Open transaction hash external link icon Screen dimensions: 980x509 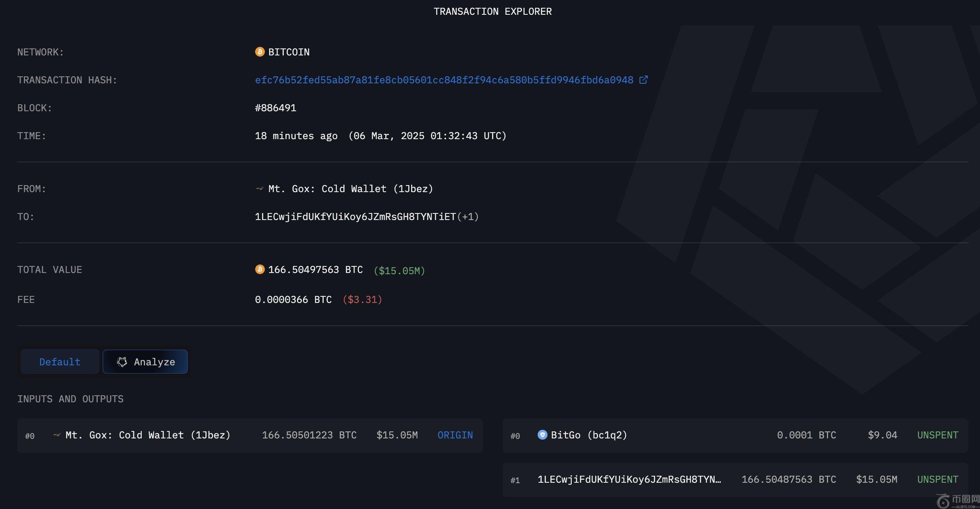tap(644, 80)
